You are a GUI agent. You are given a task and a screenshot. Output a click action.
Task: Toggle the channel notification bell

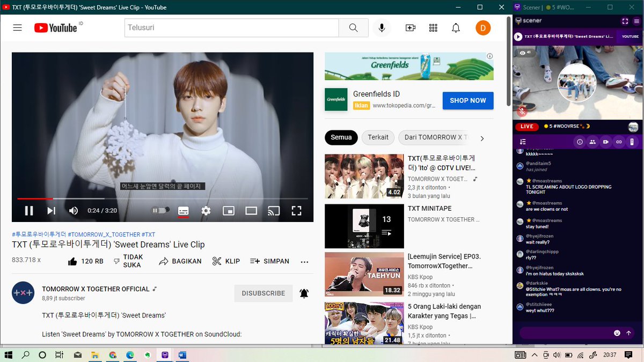pos(304,293)
